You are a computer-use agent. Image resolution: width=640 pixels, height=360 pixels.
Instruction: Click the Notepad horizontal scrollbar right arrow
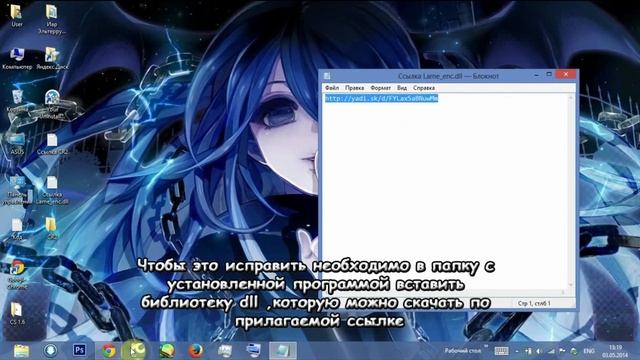click(563, 292)
